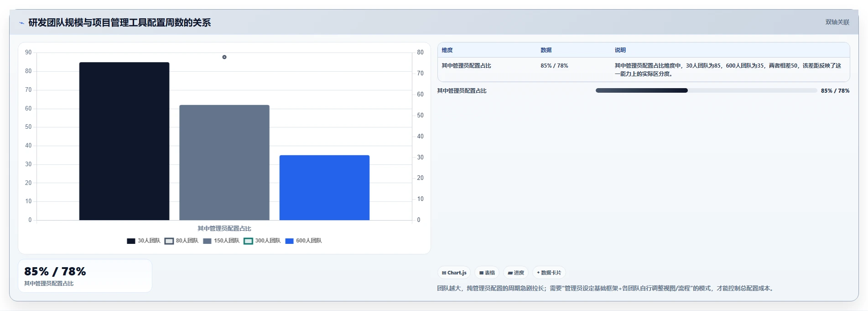Click the chart title 研发团队规模与项目管理工具配置周数的关系
Screen dimensions: 868x311
coord(120,23)
